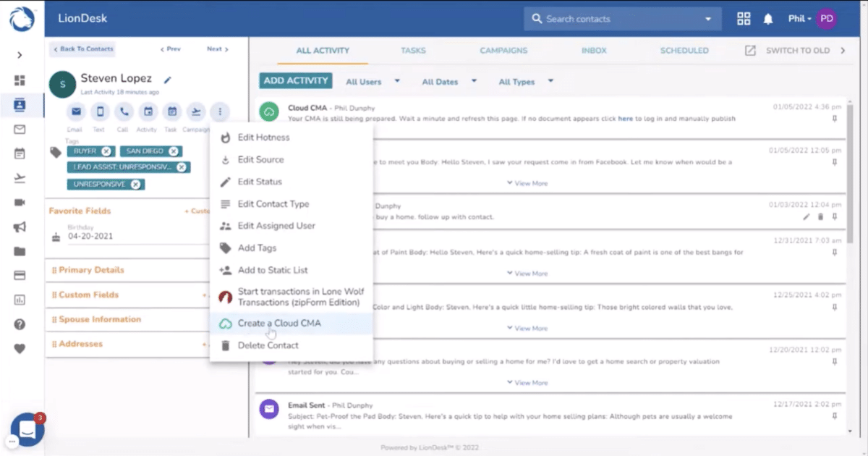Open the All Dates filter dropdown

click(449, 82)
